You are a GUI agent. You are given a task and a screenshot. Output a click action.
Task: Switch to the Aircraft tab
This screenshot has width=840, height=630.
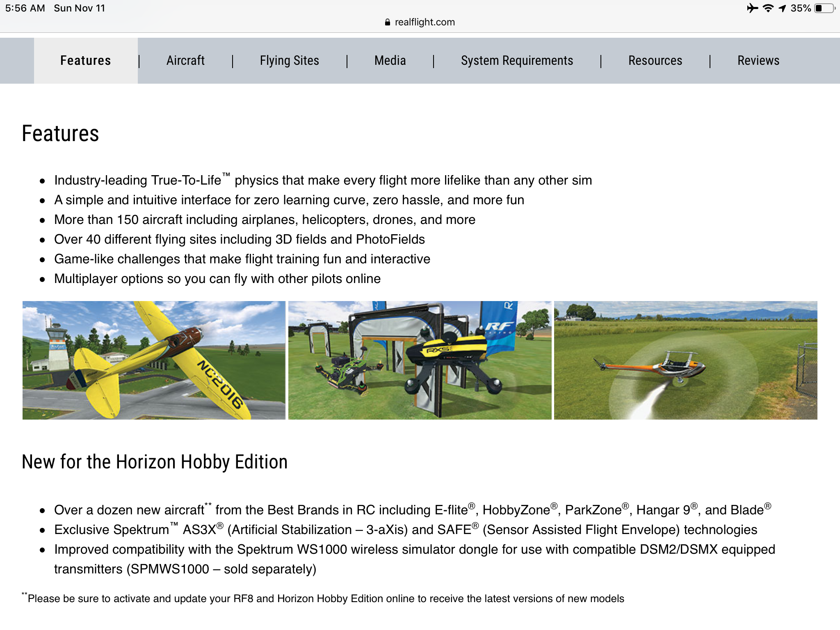(185, 61)
